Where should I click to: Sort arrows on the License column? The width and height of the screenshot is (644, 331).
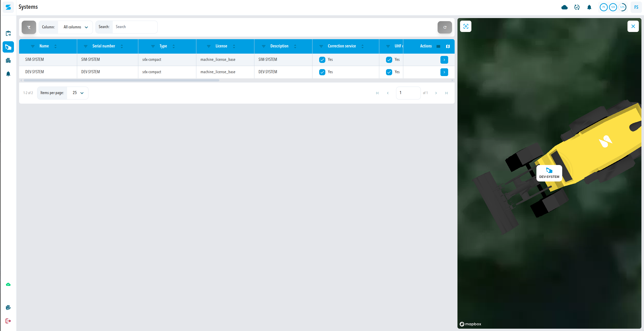[234, 46]
